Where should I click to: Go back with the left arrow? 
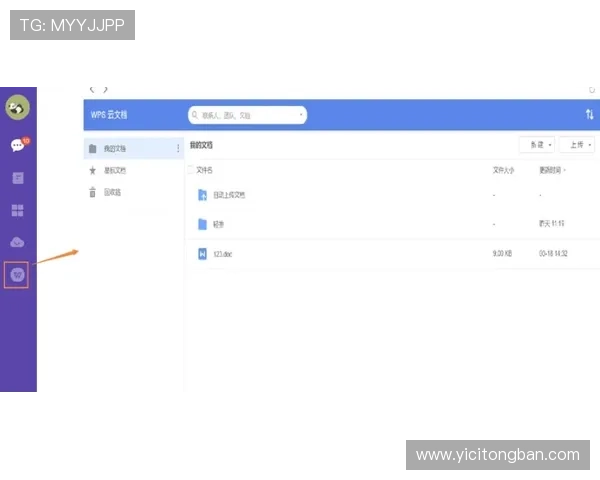(92, 90)
